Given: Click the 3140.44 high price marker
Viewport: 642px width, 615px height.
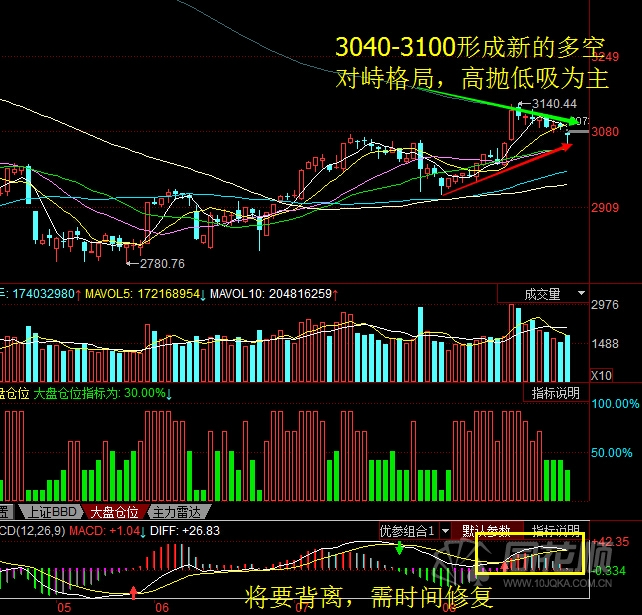Looking at the screenshot, I should tap(554, 104).
